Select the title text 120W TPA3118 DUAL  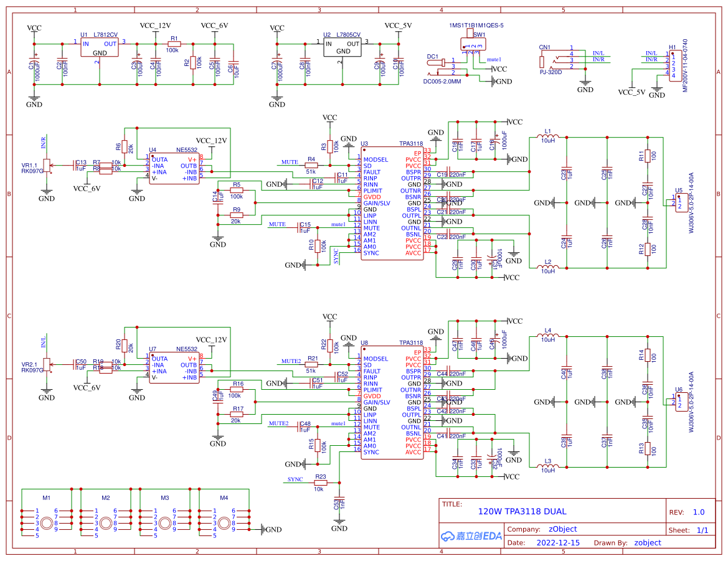point(522,512)
